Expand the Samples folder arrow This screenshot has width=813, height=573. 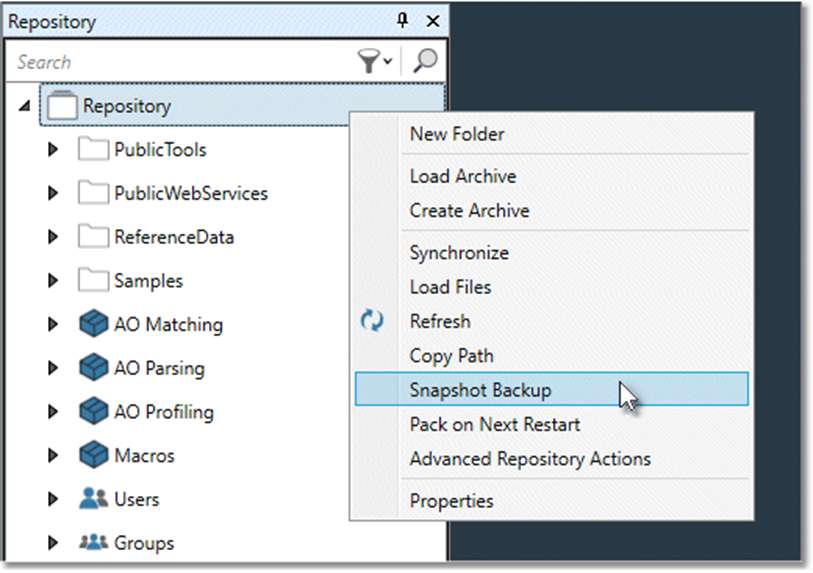click(x=54, y=281)
